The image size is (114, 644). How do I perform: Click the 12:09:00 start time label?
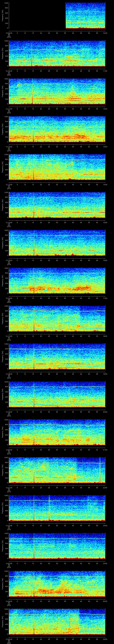(x=9, y=33)
